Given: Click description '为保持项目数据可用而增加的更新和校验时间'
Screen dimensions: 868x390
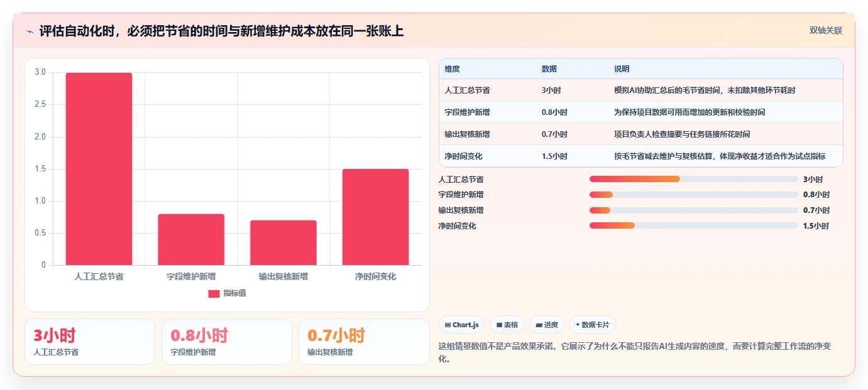Looking at the screenshot, I should [x=689, y=112].
